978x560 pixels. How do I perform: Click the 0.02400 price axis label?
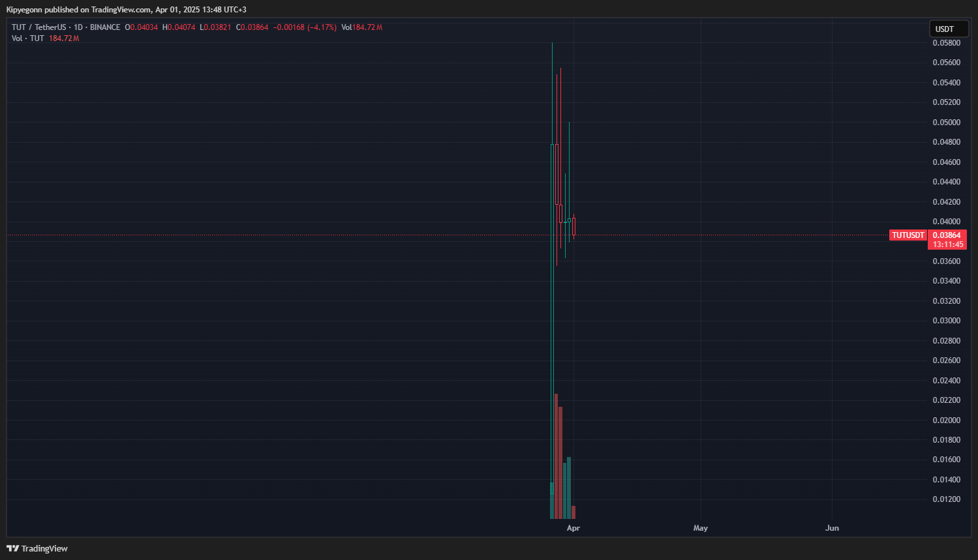coord(946,381)
